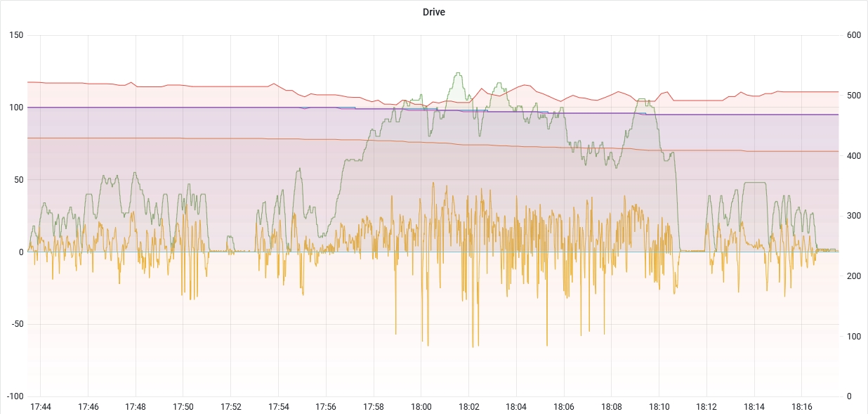Click the green peak near 18:01
The image size is (868, 414).
coord(458,73)
